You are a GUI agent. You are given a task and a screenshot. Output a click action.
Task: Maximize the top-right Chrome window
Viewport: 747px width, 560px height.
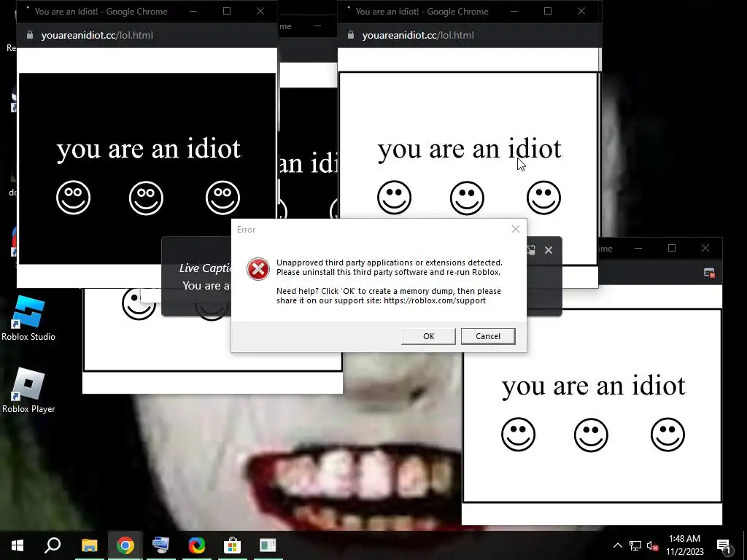[548, 11]
